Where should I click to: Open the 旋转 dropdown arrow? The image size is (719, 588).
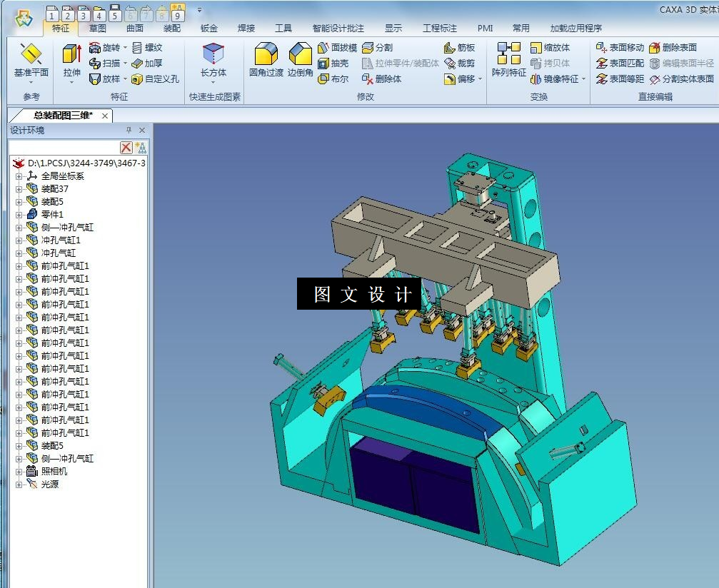click(x=125, y=48)
